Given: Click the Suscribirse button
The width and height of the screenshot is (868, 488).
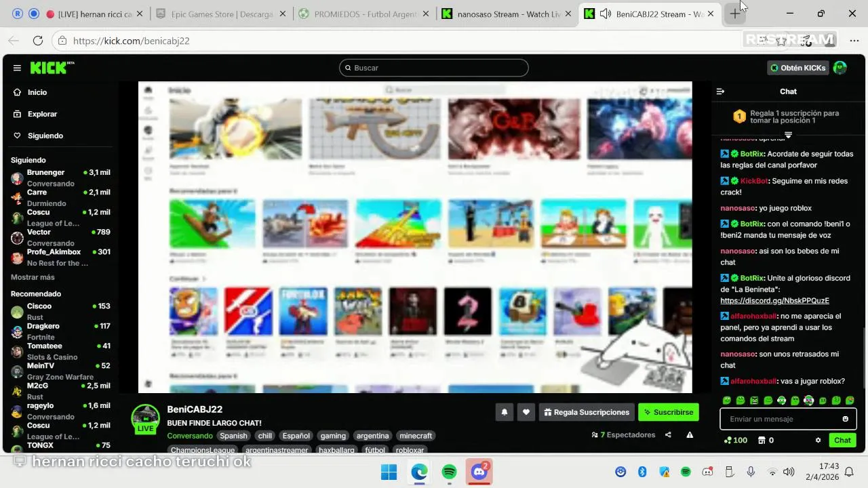Looking at the screenshot, I should [668, 412].
